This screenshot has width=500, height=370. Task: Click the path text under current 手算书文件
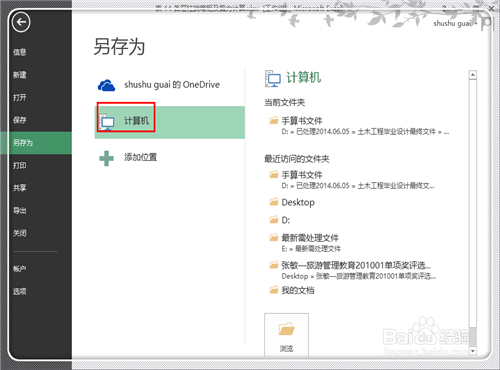(x=365, y=132)
